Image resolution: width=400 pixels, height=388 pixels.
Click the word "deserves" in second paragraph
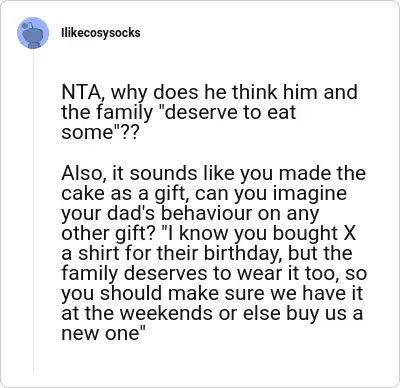[x=169, y=274]
